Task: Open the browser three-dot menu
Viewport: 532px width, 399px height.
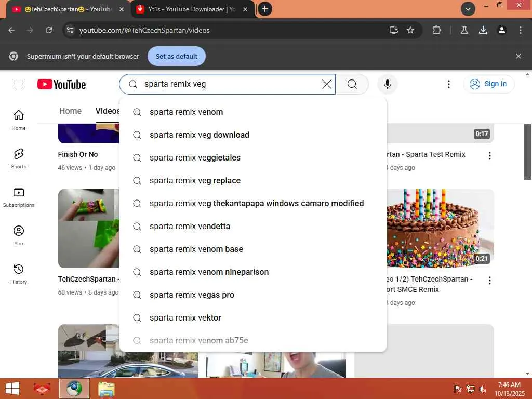Action: [520, 30]
